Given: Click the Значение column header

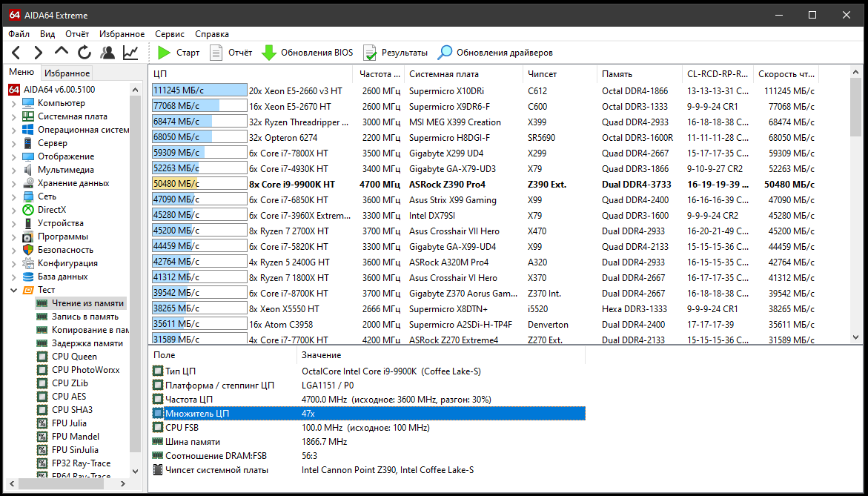Looking at the screenshot, I should (440, 355).
